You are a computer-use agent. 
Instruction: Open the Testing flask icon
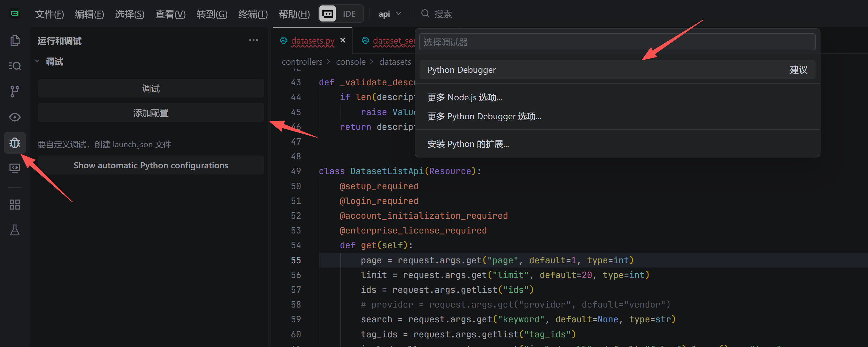tap(15, 230)
